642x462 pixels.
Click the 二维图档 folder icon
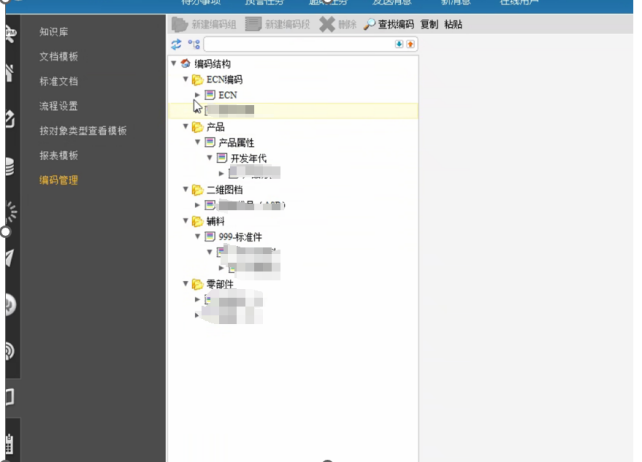tap(198, 190)
